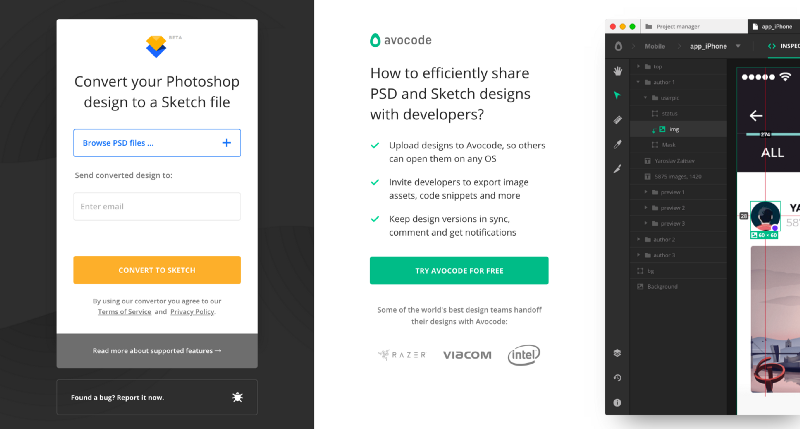
Task: Open the version history icon
Action: coord(617,378)
